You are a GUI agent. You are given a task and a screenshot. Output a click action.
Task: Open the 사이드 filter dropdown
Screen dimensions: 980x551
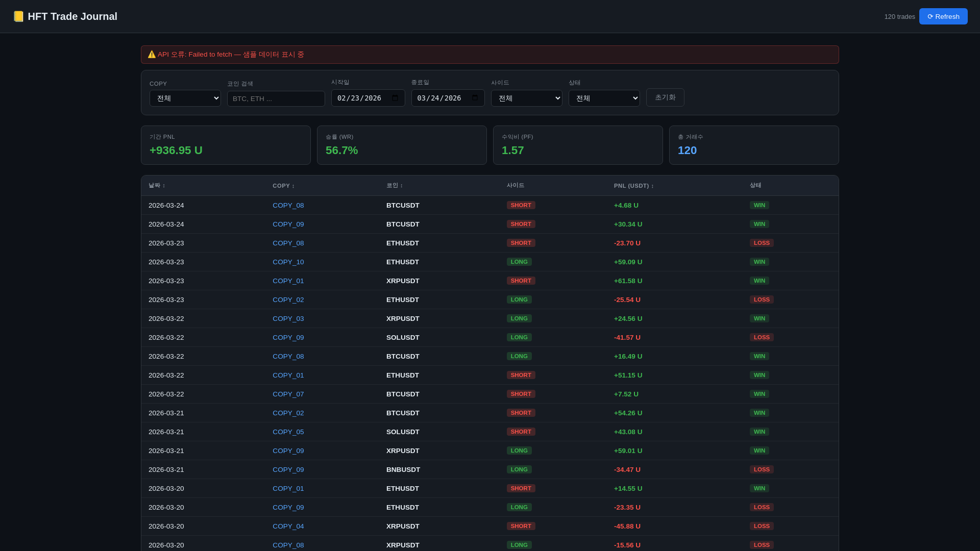tap(527, 98)
